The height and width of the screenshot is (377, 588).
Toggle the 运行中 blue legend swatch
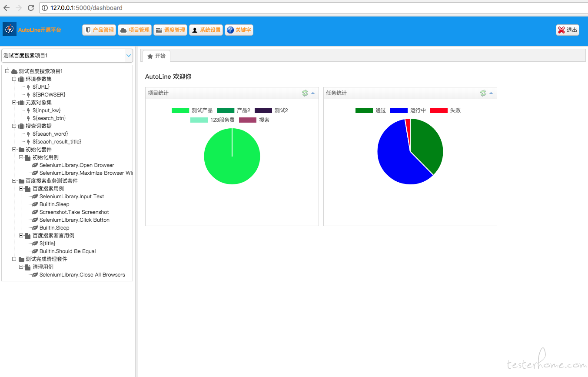(x=399, y=110)
